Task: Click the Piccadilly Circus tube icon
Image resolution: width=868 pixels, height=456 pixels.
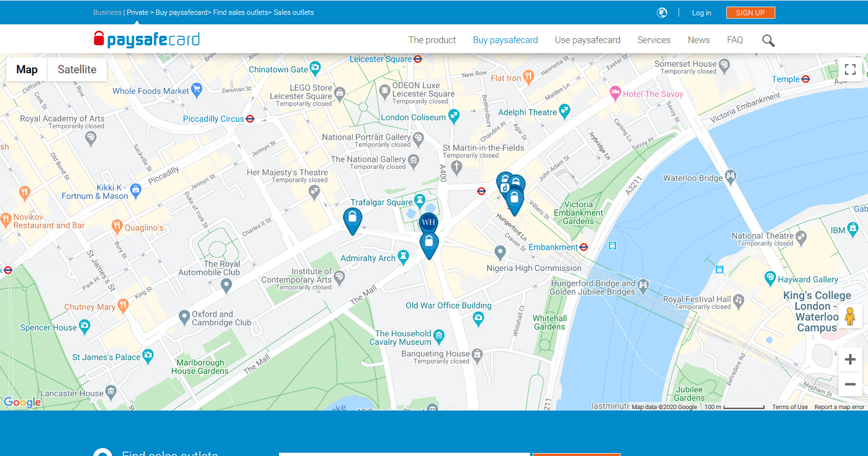Action: [250, 119]
